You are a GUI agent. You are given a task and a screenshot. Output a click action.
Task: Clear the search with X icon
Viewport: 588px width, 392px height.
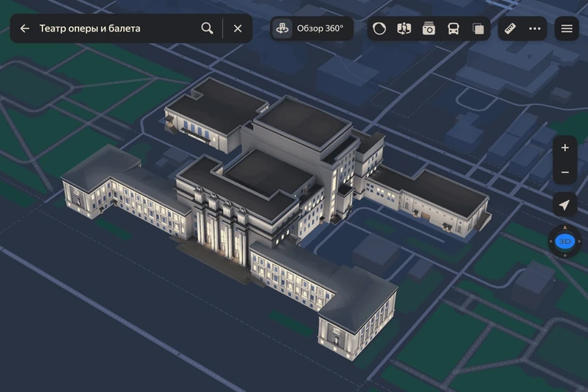(238, 28)
